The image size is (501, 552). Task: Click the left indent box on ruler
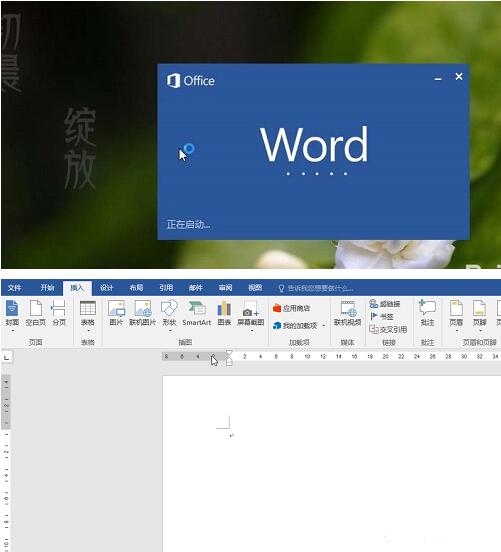(229, 363)
